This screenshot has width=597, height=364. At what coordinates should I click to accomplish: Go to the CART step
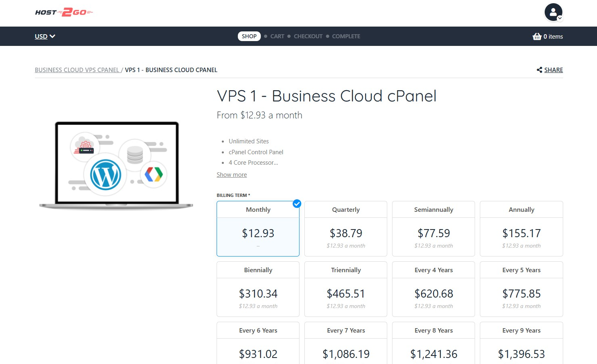(x=277, y=36)
